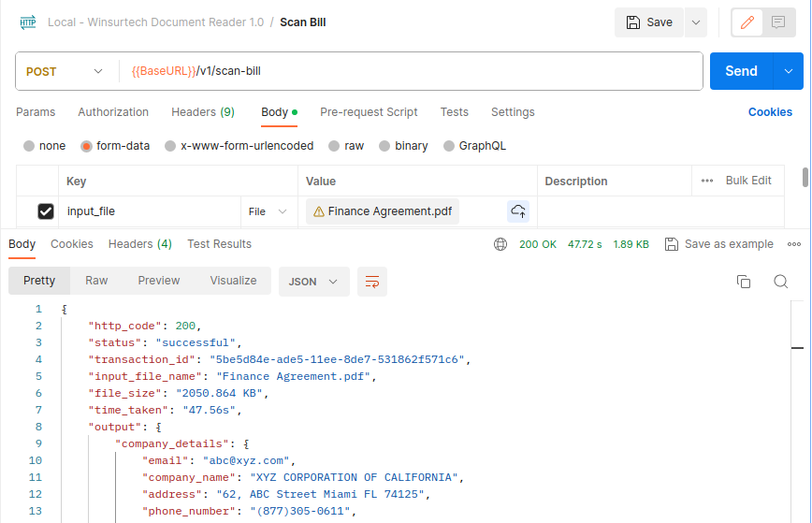812x523 pixels.
Task: Open the Tests tab
Action: (454, 112)
